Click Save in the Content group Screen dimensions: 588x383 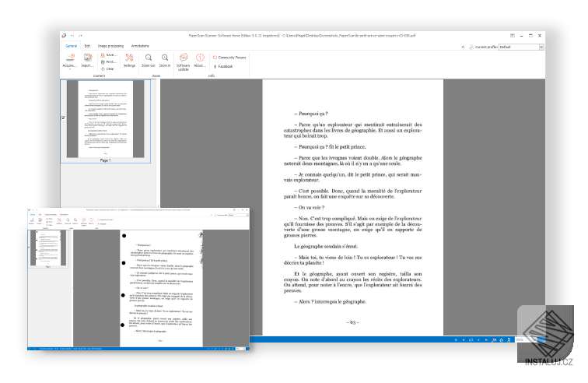pos(109,54)
